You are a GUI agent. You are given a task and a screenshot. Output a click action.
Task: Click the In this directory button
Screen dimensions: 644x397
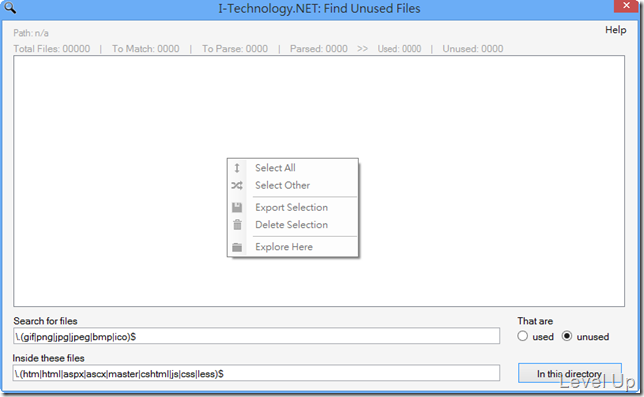pos(570,373)
